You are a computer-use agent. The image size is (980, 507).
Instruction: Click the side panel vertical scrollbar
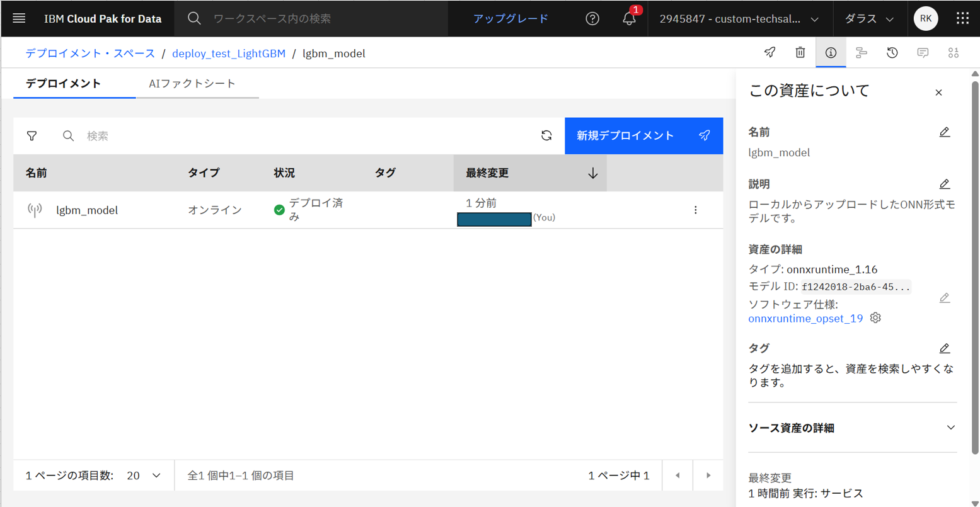point(975,268)
